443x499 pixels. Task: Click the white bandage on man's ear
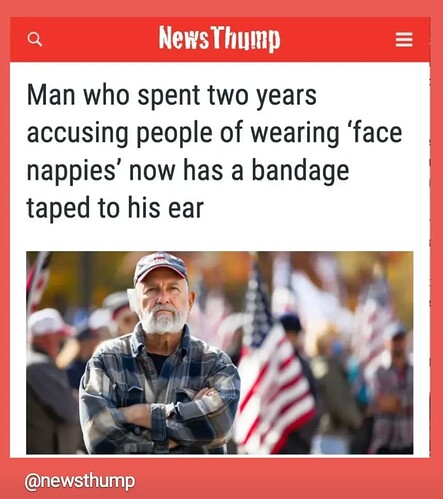pyautogui.click(x=133, y=299)
